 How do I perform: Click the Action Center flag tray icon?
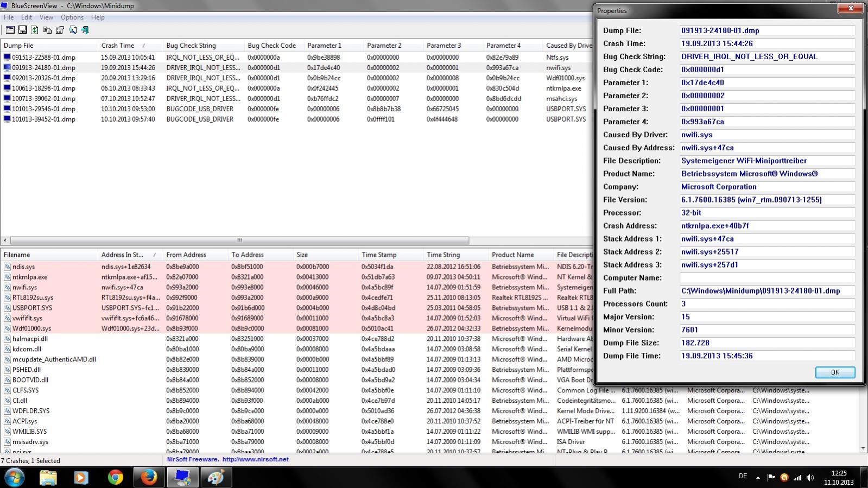tap(771, 478)
